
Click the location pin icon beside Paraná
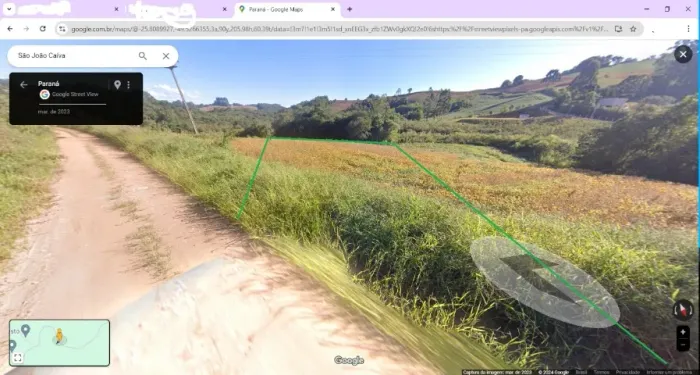117,85
